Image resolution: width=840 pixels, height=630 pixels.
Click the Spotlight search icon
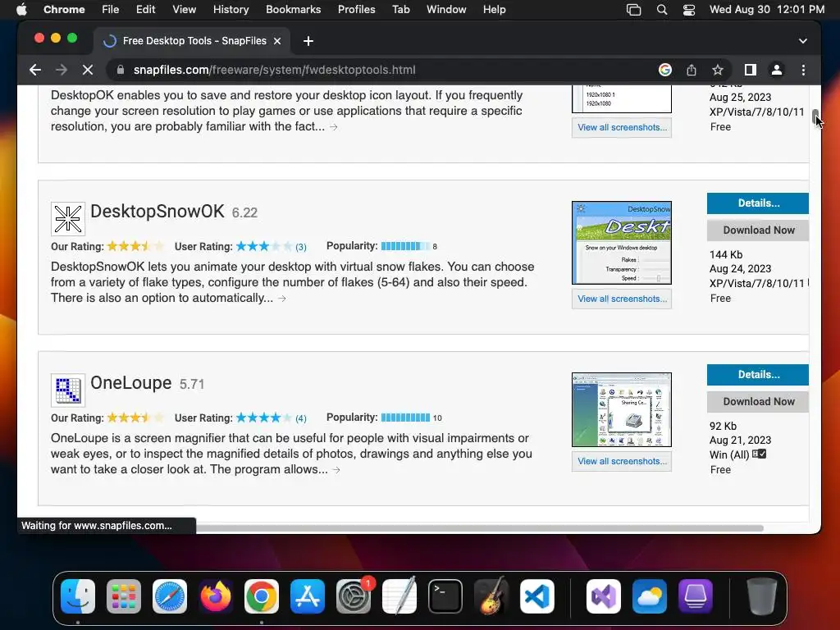pos(662,10)
